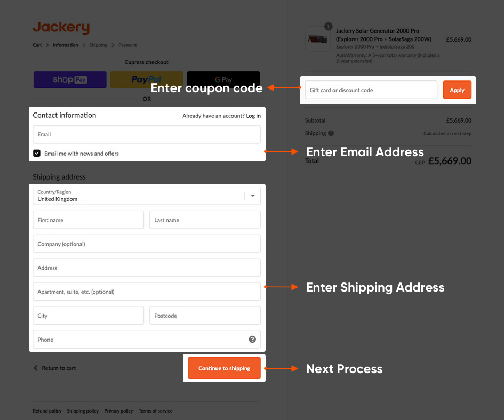Screen dimensions: 504x420
Task: Click the Shop Pay express checkout button
Action: point(70,80)
